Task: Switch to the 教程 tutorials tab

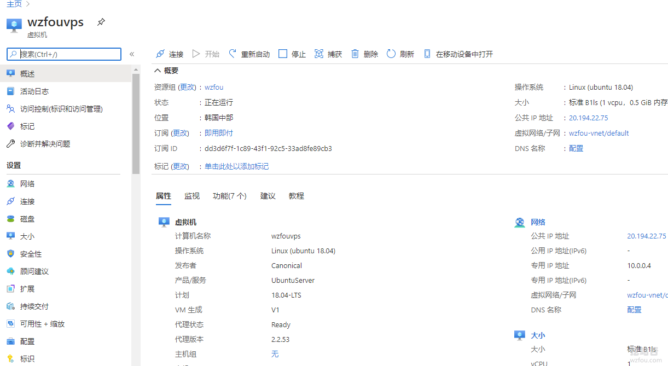Action: tap(296, 196)
